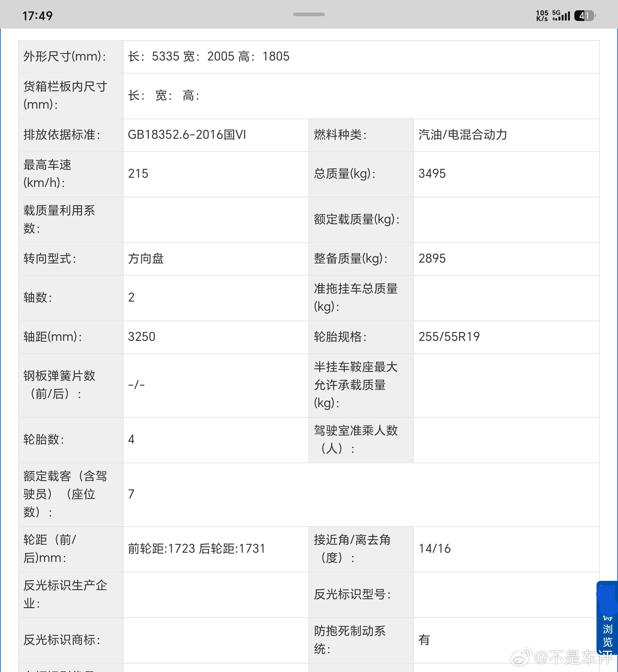The height and width of the screenshot is (672, 618).
Task: Select curb weight value 2895
Action: pos(432,259)
